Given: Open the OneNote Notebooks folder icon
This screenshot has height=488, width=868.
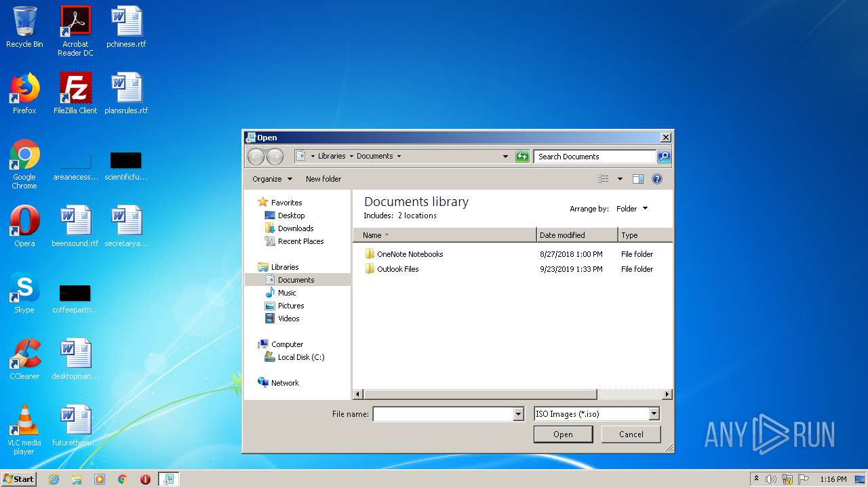Looking at the screenshot, I should point(370,254).
